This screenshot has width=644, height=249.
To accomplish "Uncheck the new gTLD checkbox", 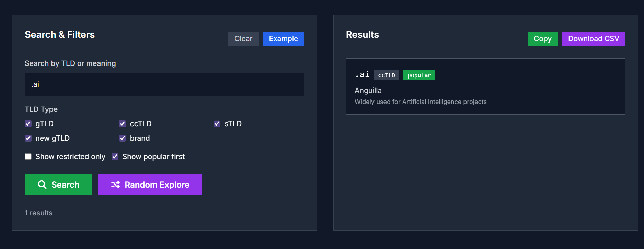I will [x=28, y=138].
